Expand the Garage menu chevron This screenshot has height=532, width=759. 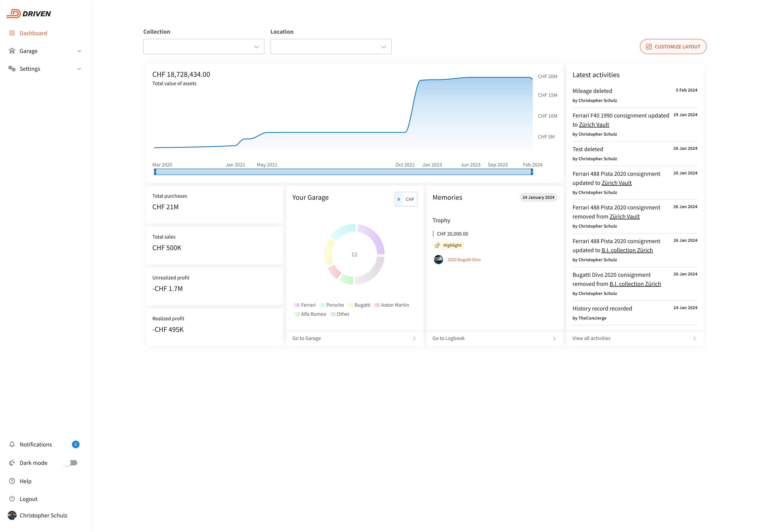[x=79, y=51]
